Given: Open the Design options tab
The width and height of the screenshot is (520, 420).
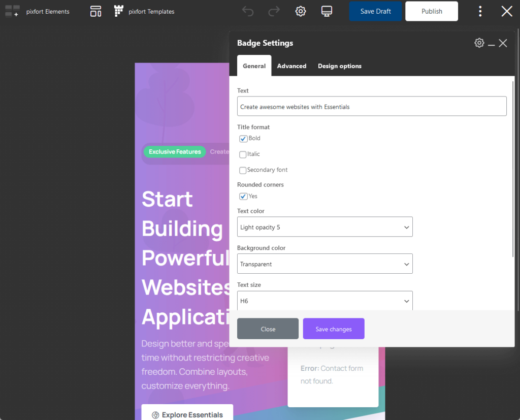Looking at the screenshot, I should pos(339,66).
